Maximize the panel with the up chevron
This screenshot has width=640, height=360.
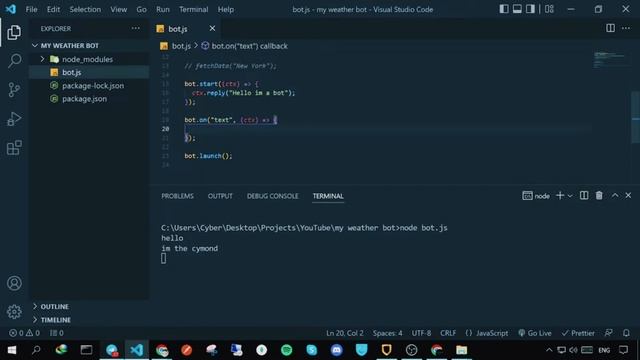tap(615, 196)
